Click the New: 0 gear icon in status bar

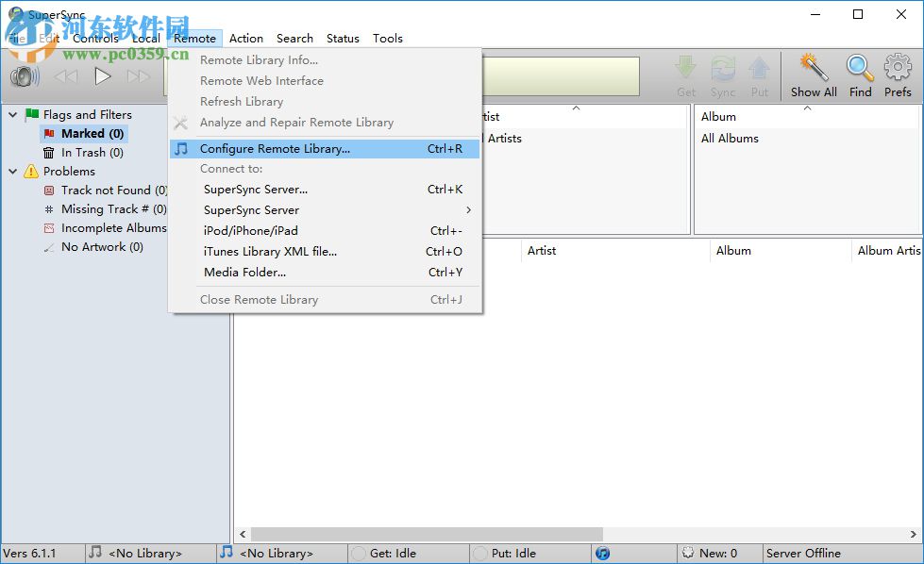coord(688,553)
